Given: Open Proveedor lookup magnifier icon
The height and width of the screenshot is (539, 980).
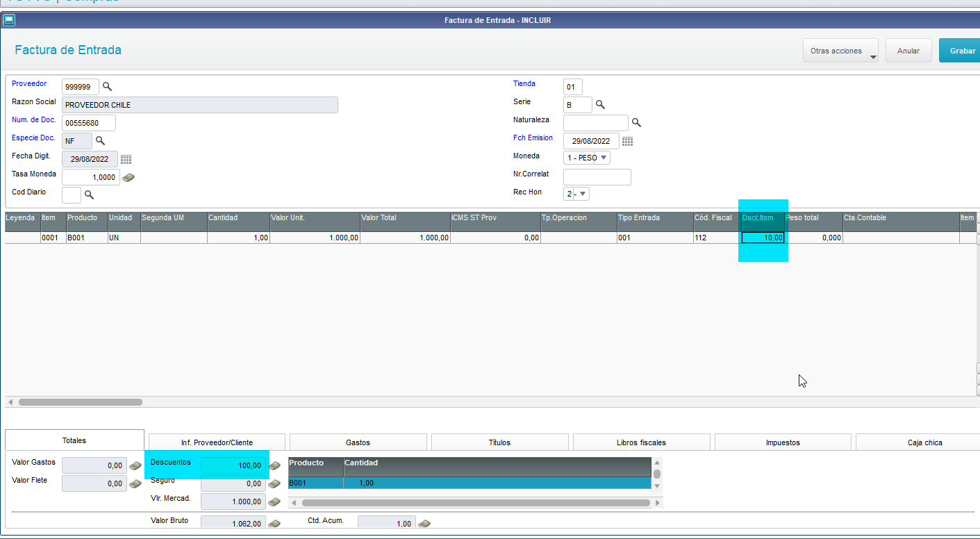Looking at the screenshot, I should point(107,87).
